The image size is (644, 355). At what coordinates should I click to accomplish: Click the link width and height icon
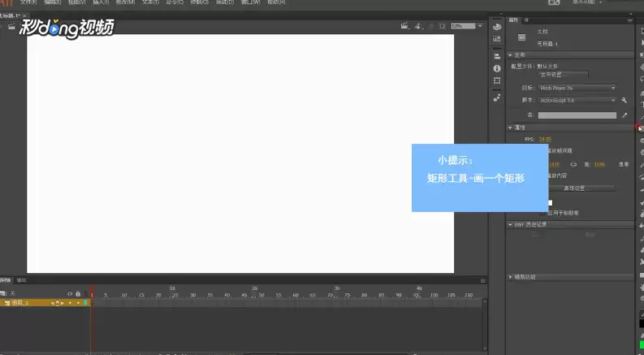click(x=573, y=164)
